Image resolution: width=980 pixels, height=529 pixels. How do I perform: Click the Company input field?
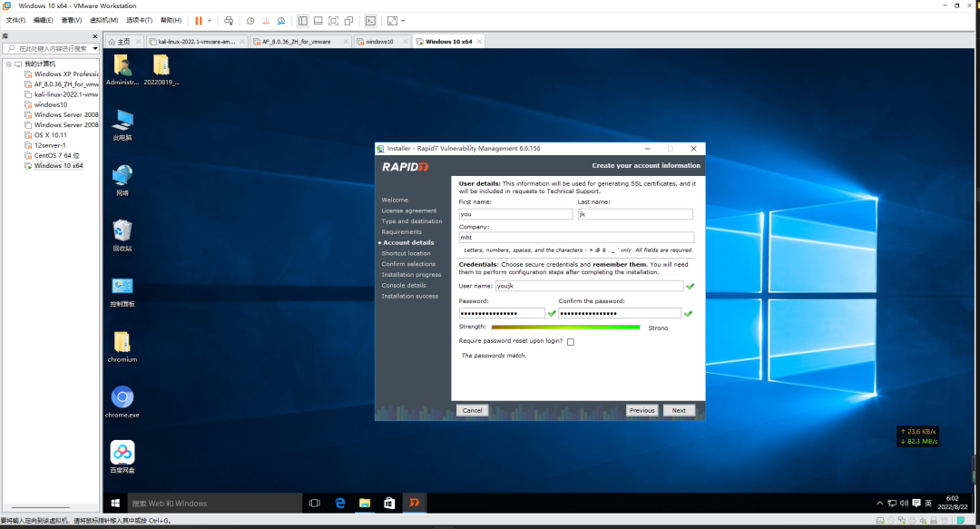(x=576, y=238)
